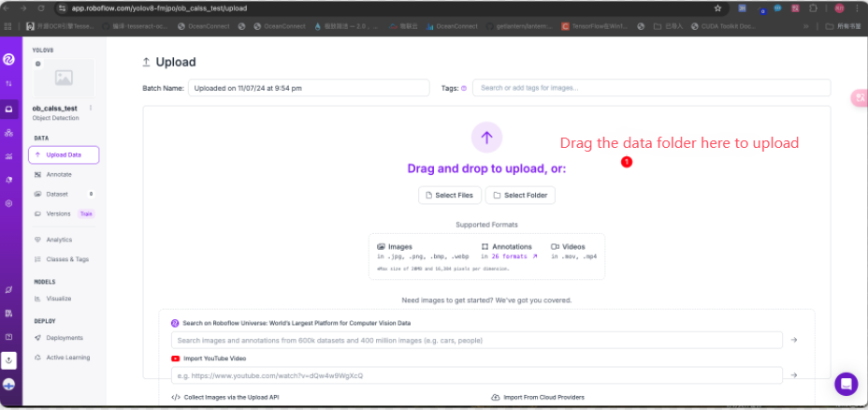868x410 pixels.
Task: Click the Select Folder button
Action: (x=520, y=196)
